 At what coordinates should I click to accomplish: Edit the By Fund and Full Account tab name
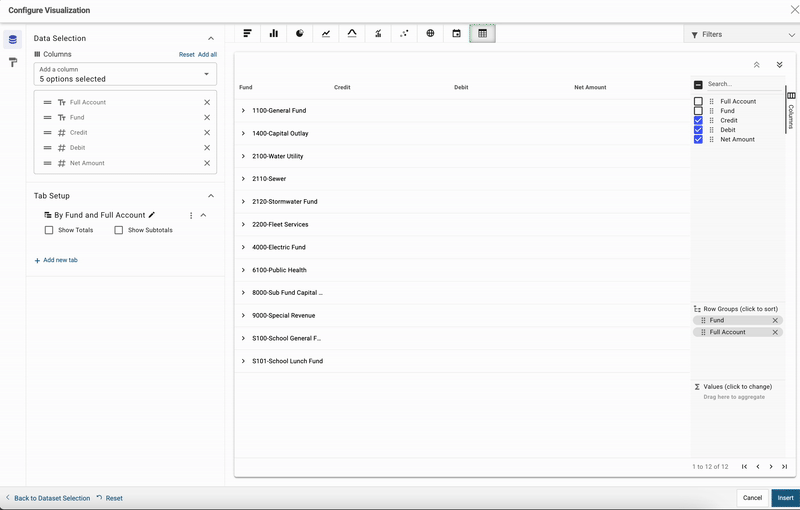pyautogui.click(x=152, y=215)
